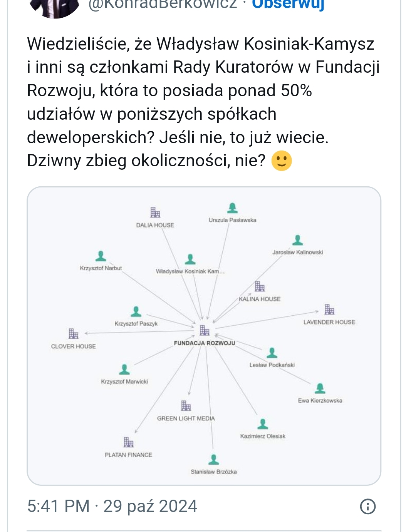
Task: Click the Obserwuj follow link
Action: click(x=288, y=4)
